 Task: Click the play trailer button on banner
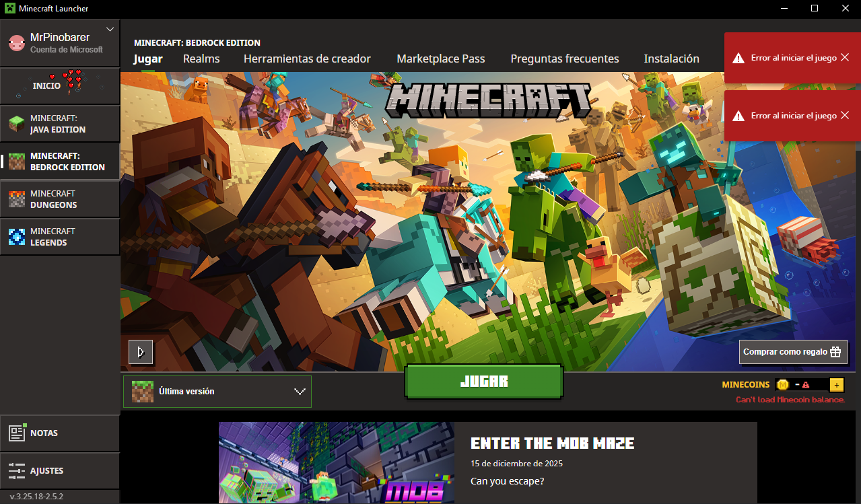tap(141, 352)
